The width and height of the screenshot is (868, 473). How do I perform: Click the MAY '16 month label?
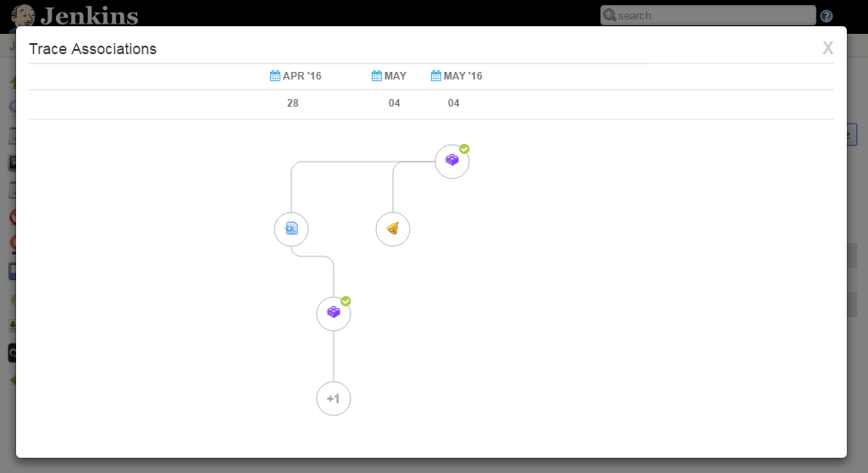point(462,76)
